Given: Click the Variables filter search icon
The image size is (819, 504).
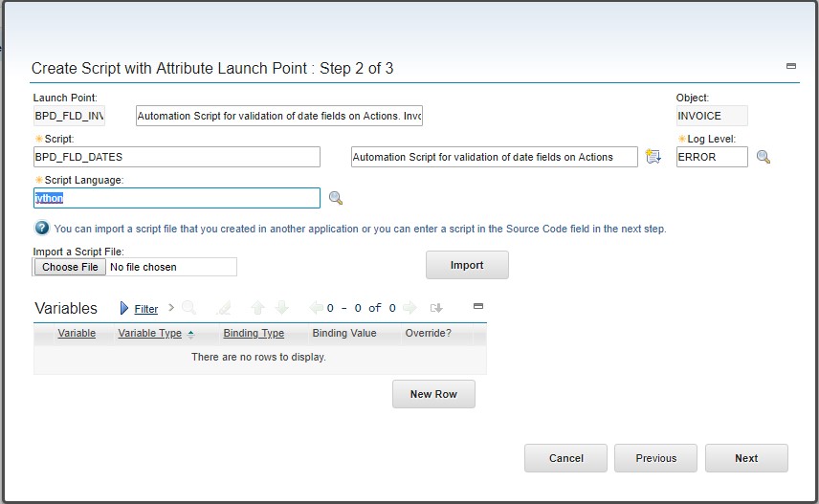Looking at the screenshot, I should coord(188,308).
